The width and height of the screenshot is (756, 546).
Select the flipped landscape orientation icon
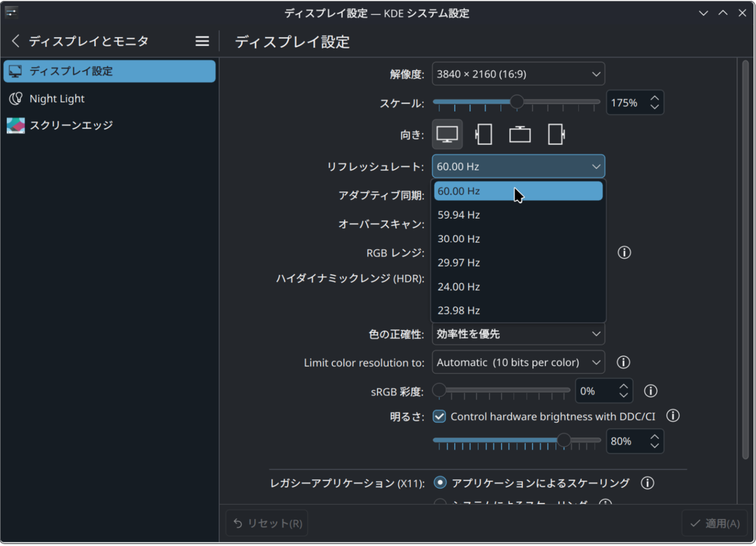[519, 134]
